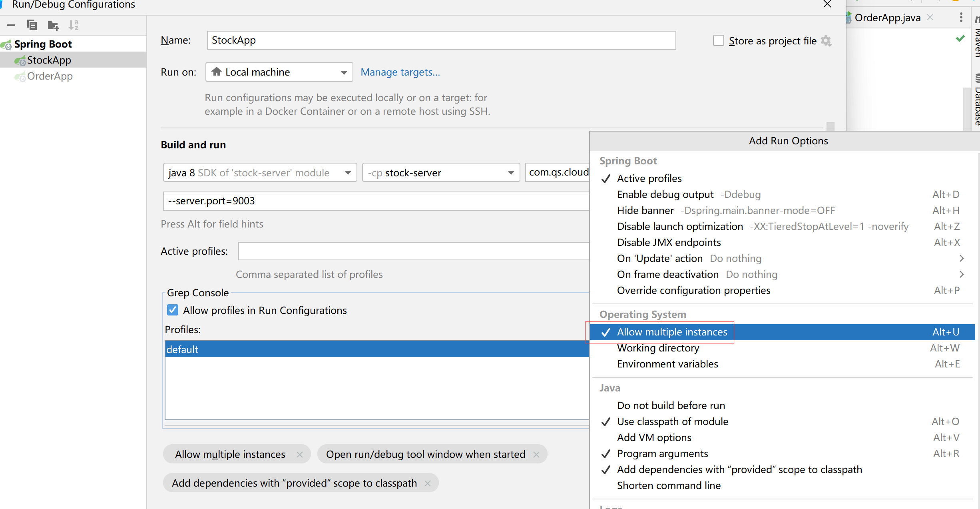Toggle Allow multiple instances option
This screenshot has width=980, height=509.
point(671,332)
